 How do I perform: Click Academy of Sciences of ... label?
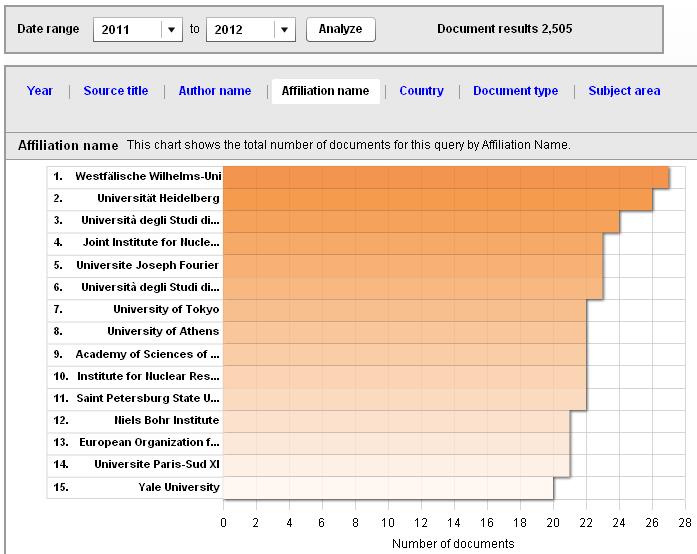[x=148, y=354]
